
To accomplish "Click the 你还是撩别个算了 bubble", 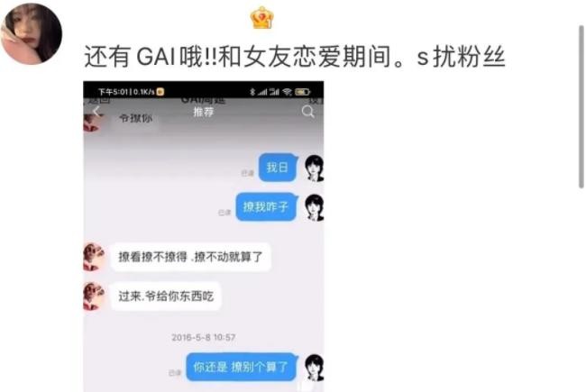I will coord(242,367).
